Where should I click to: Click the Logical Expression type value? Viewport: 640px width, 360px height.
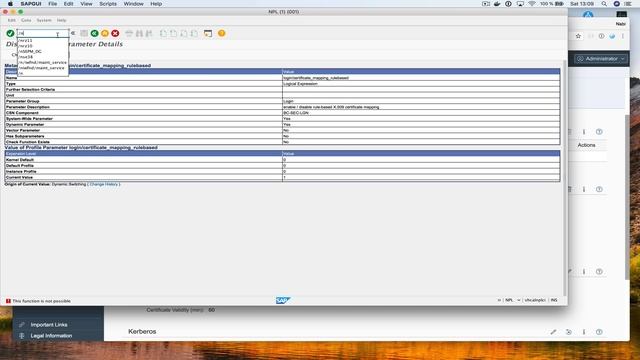pyautogui.click(x=300, y=84)
